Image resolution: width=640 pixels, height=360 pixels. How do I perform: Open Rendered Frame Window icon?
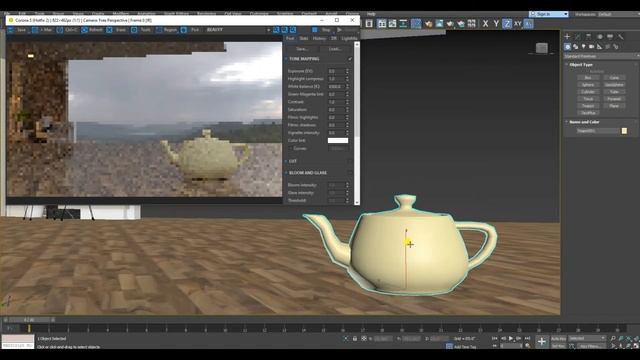tap(439, 24)
